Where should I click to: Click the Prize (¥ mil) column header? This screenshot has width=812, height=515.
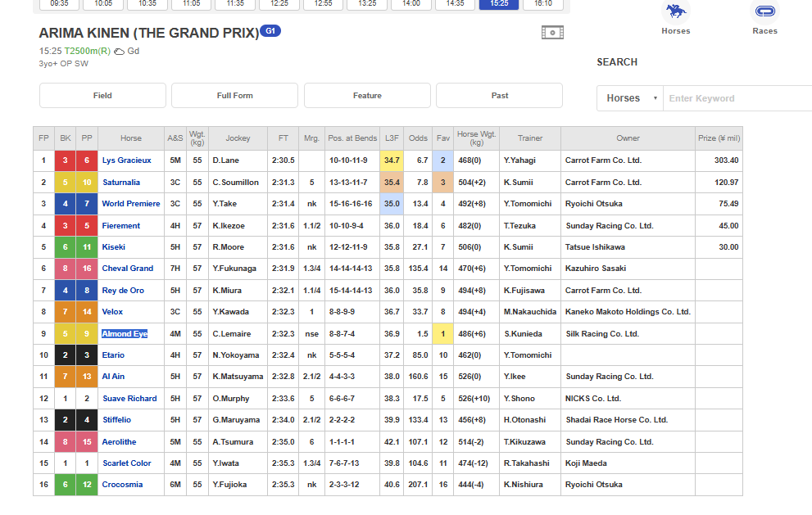tap(719, 138)
